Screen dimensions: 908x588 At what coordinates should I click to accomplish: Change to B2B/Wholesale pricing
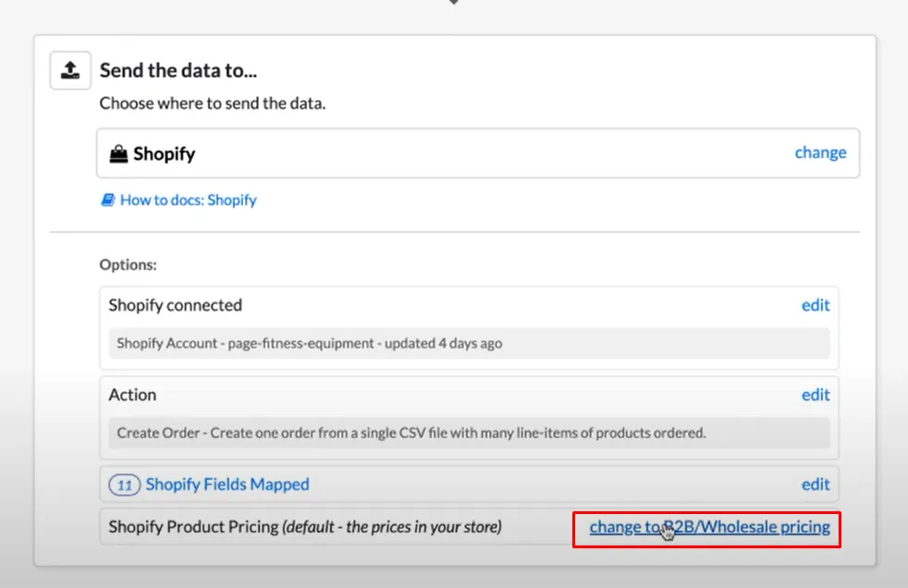point(709,527)
